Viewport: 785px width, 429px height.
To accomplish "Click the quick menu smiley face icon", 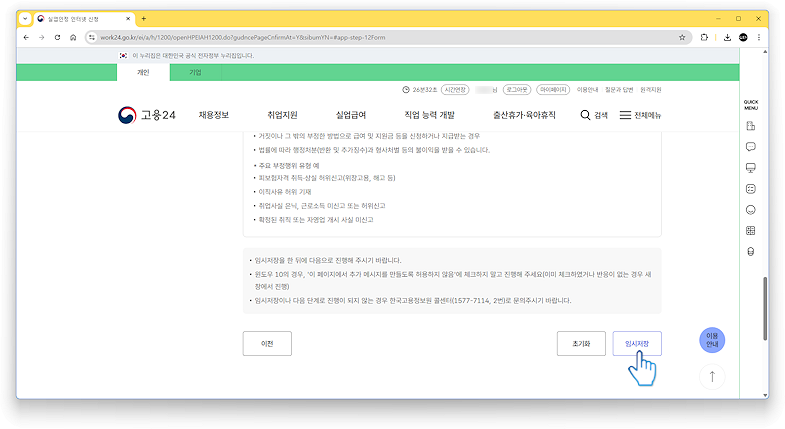I will (x=750, y=210).
